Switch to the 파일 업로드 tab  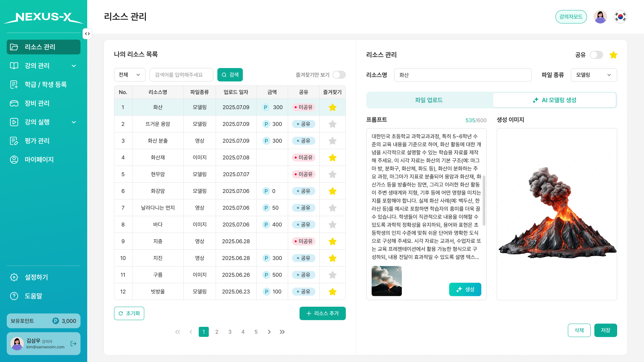pyautogui.click(x=429, y=100)
